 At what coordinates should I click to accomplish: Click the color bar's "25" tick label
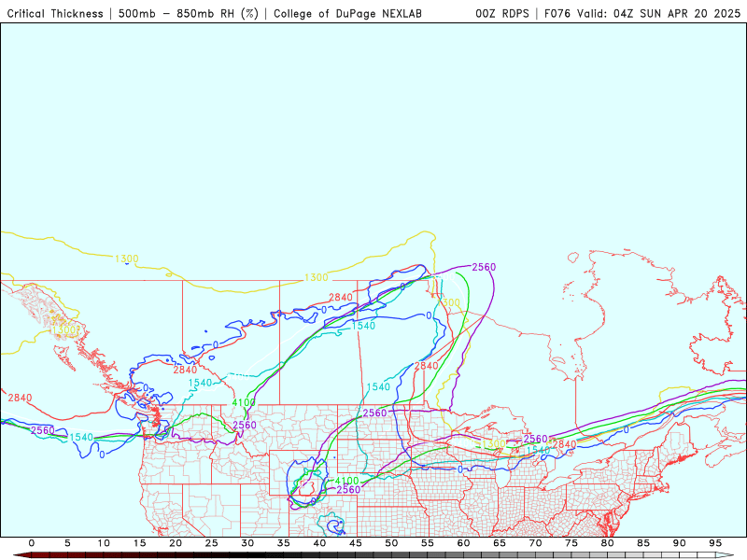212,543
